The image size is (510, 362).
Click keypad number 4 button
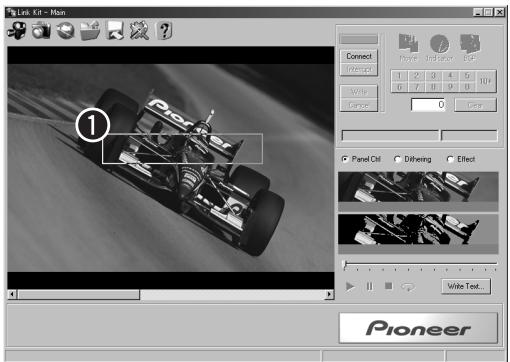point(450,76)
